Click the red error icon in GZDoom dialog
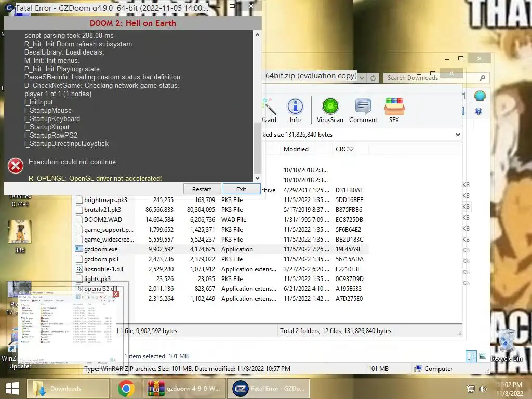The height and width of the screenshot is (399, 532). 16,166
